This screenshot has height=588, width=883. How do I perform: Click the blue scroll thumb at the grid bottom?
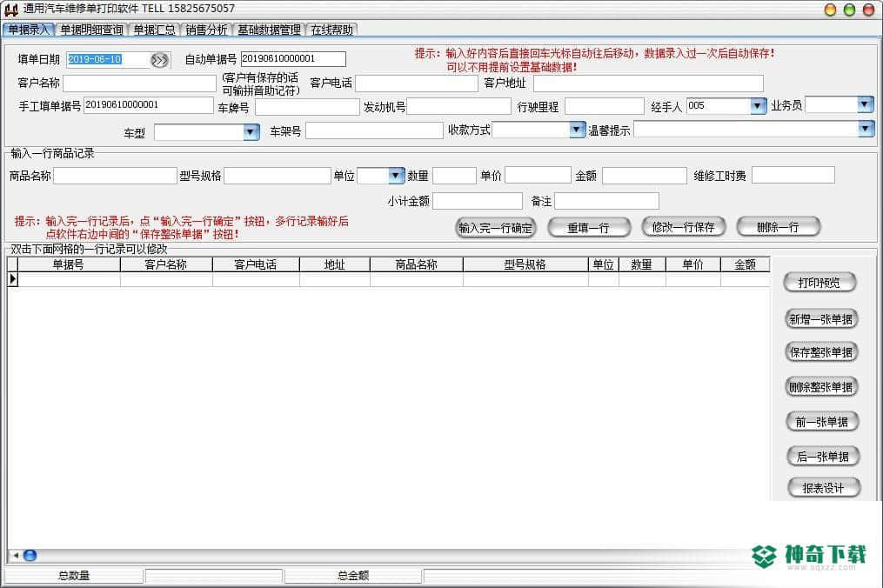coord(30,555)
